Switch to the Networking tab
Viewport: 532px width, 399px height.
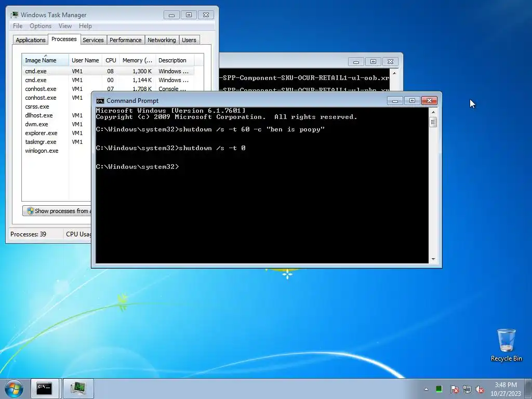162,40
